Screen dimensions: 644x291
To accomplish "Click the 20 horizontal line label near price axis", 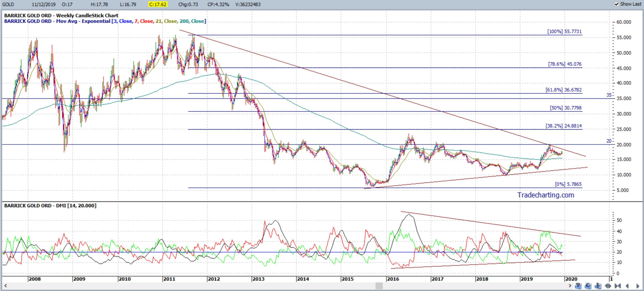I will tap(609, 141).
